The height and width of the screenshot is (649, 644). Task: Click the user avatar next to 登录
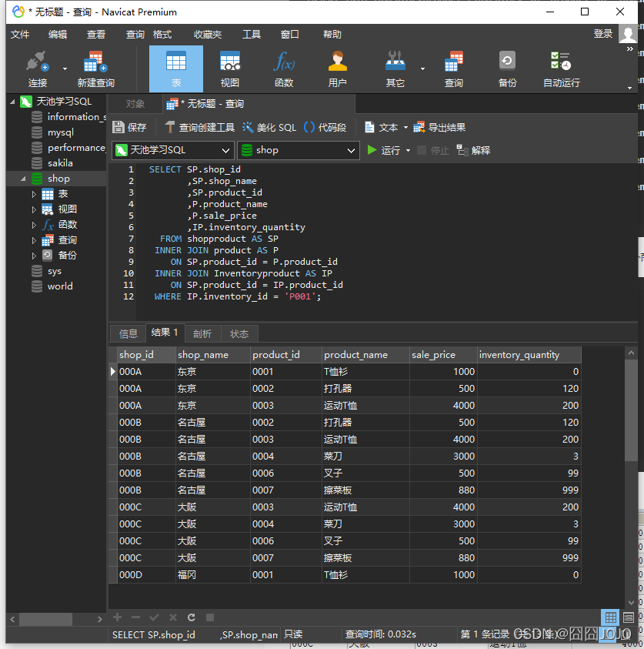(627, 34)
